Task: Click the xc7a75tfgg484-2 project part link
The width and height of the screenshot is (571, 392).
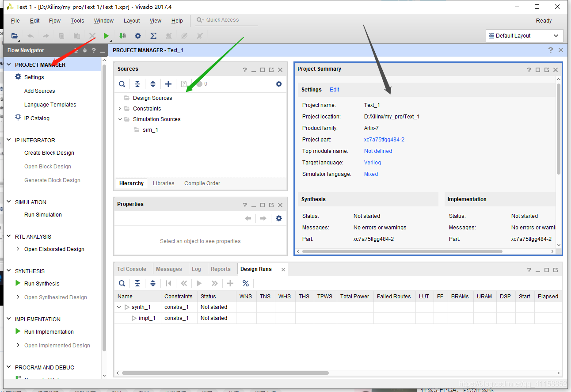Action: (x=384, y=140)
